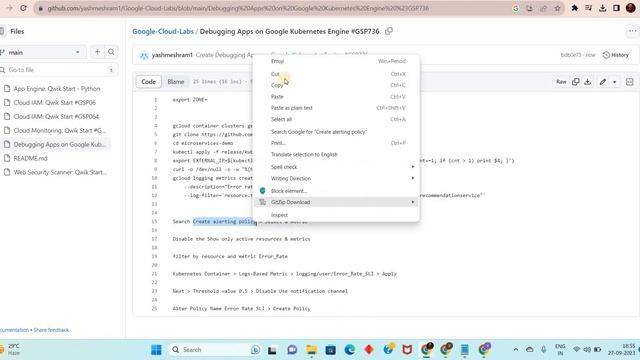The image size is (640, 360).
Task: Open File Explorer from taskbar
Action: pos(311,350)
